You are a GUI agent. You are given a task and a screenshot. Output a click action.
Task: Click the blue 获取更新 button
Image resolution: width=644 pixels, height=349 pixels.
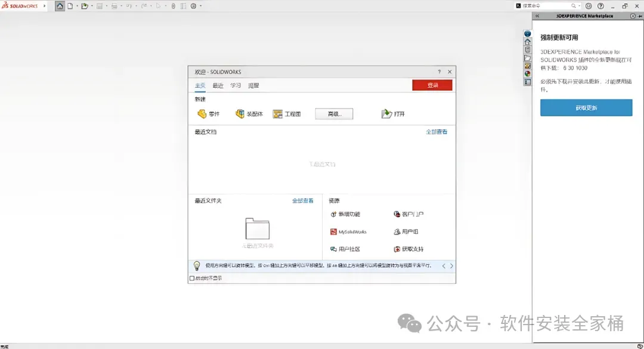click(586, 108)
